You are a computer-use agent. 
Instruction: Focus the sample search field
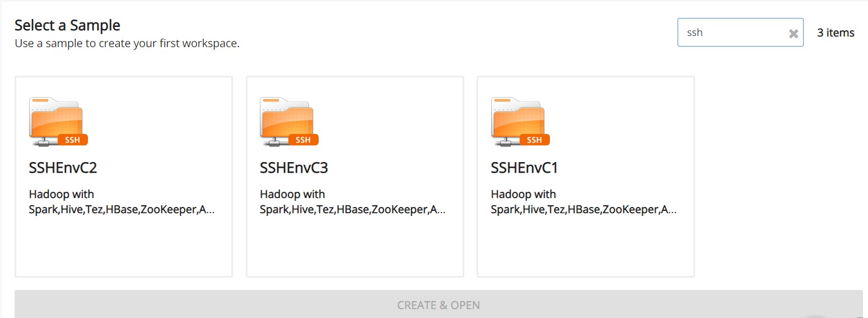740,33
